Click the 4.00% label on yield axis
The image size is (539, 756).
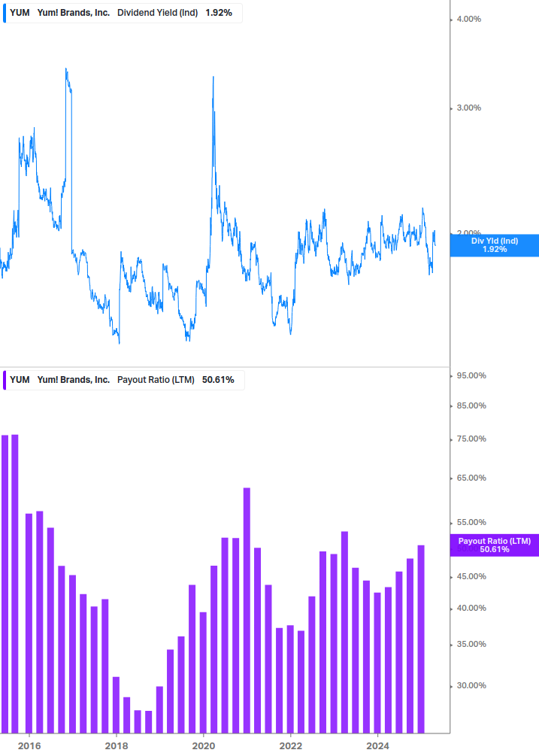(468, 20)
